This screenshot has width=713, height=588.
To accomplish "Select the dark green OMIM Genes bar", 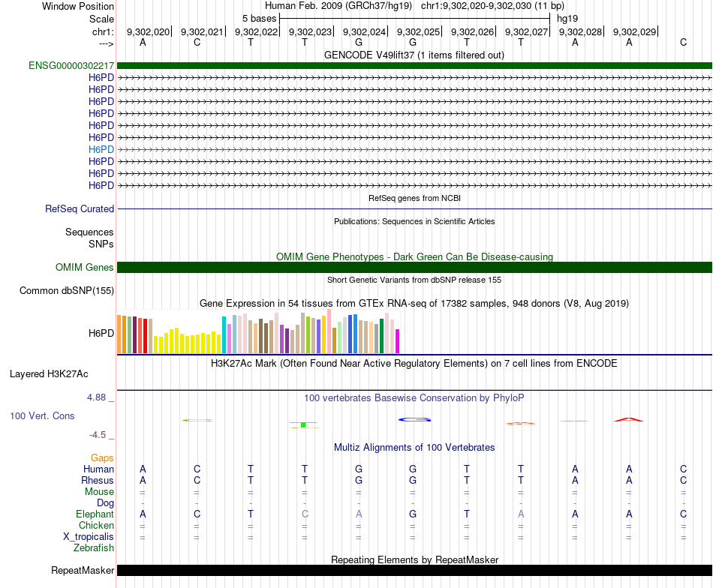I will (x=414, y=267).
